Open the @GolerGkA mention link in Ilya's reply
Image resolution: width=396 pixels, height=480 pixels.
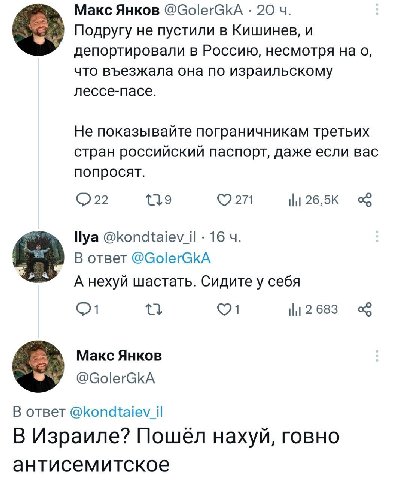click(171, 258)
